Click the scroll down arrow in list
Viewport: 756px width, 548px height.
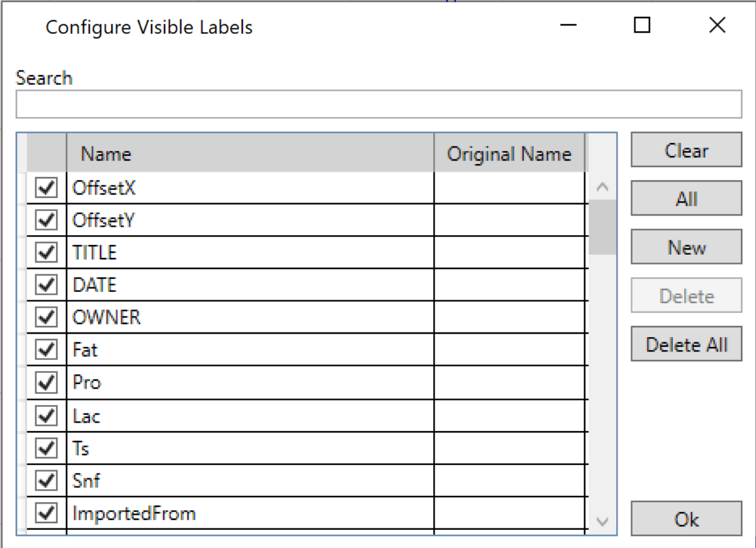point(602,521)
